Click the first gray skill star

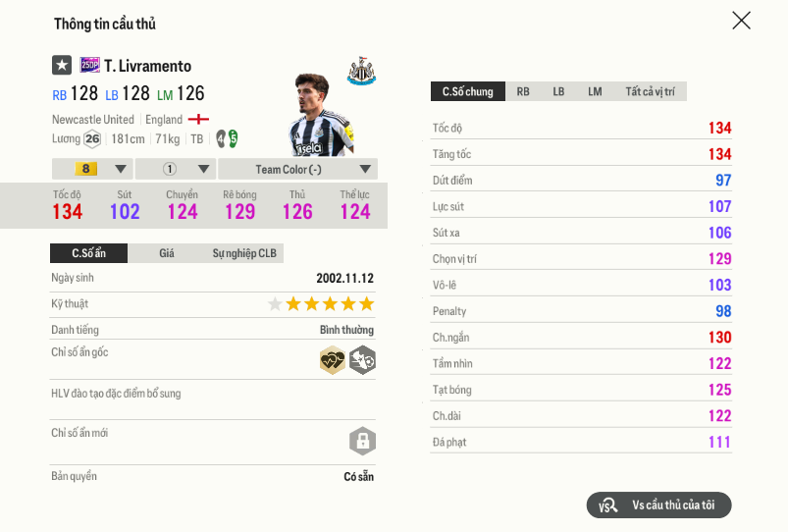[x=276, y=304]
